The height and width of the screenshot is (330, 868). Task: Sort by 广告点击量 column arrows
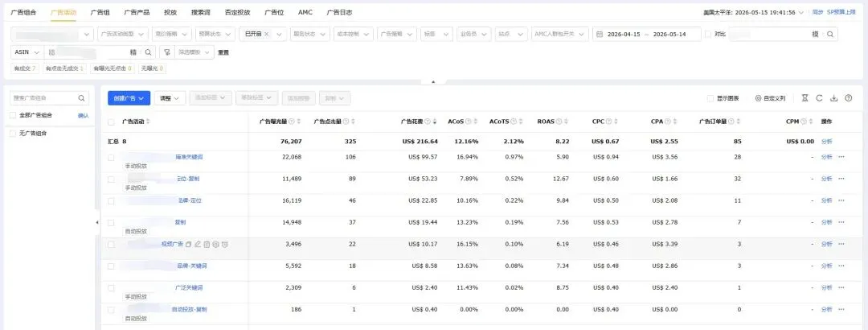[353, 122]
